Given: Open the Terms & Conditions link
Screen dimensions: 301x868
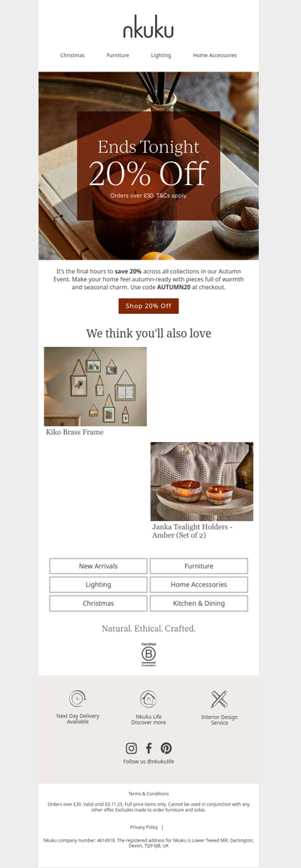Looking at the screenshot, I should tap(149, 793).
